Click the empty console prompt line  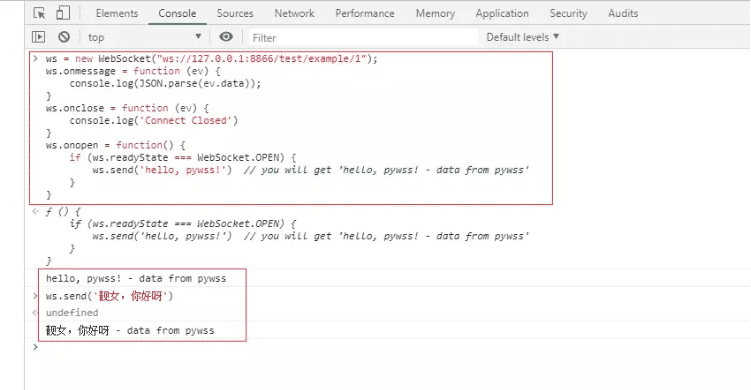[x=387, y=347]
